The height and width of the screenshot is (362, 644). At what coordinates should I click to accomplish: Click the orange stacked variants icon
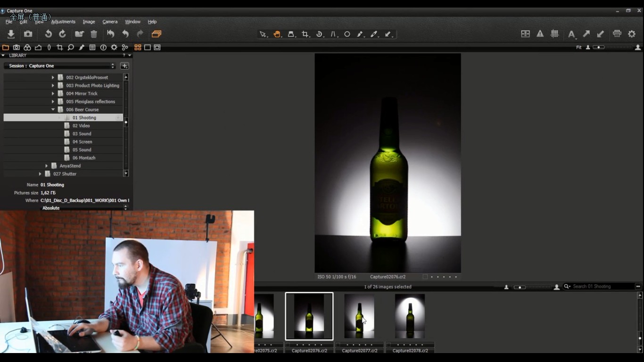[x=157, y=34]
